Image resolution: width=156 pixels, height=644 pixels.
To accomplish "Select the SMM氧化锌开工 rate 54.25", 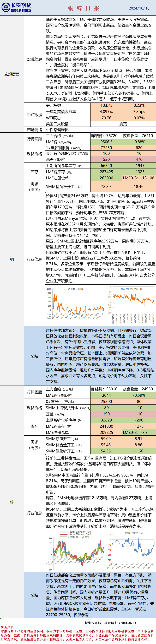I will (106, 451).
